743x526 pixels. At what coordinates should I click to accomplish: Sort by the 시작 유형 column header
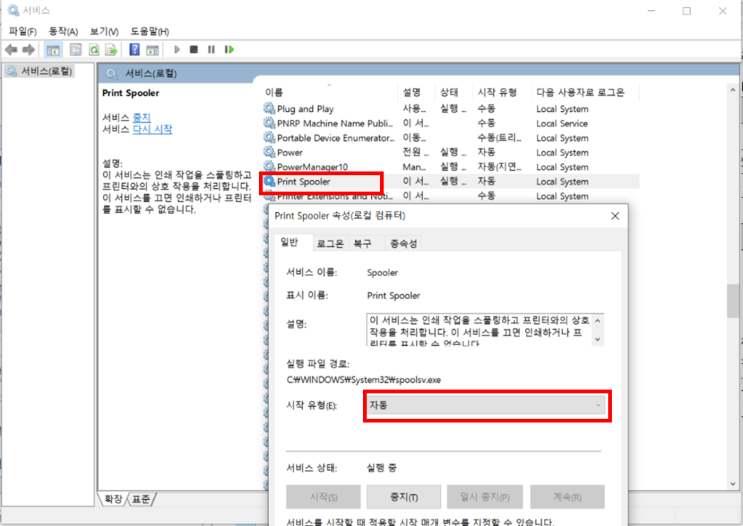[x=502, y=92]
